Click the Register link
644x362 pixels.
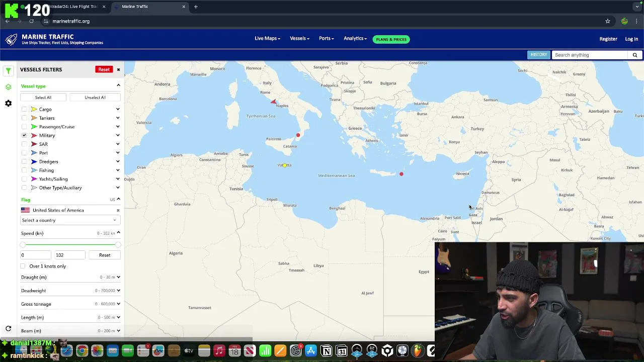coord(608,39)
